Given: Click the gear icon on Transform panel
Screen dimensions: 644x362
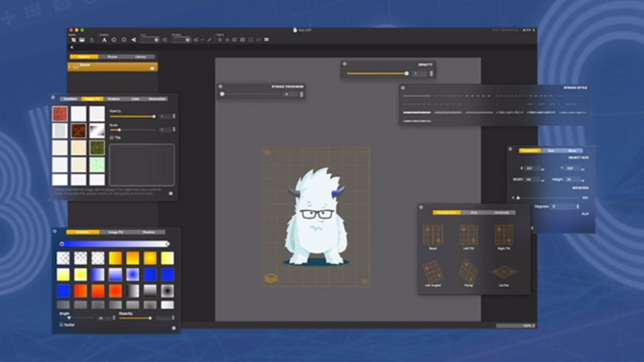Looking at the screenshot, I should [510, 149].
